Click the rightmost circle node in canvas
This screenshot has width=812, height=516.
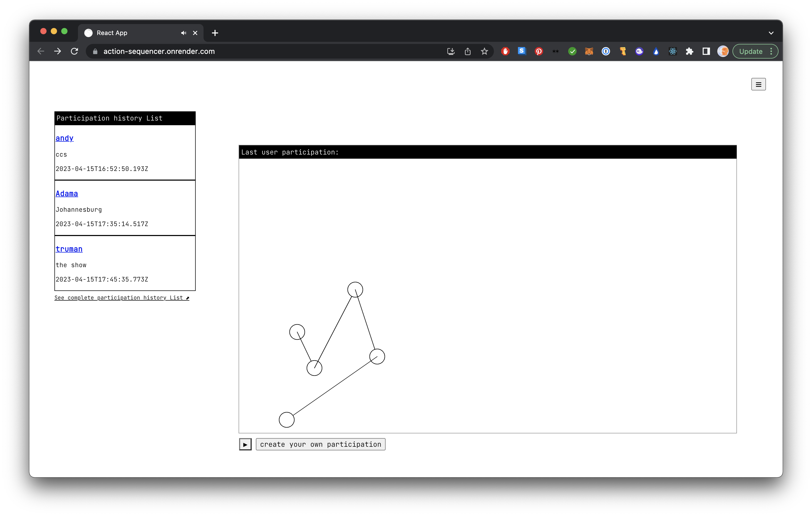(x=377, y=356)
